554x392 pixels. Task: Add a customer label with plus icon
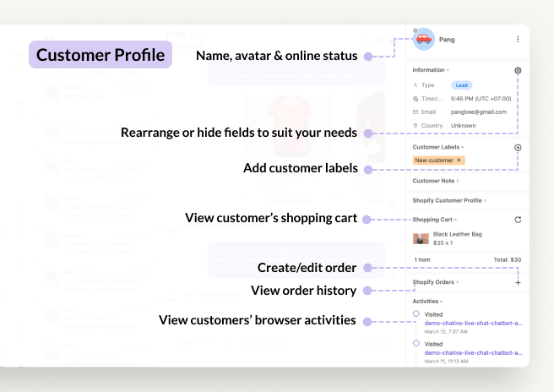518,148
